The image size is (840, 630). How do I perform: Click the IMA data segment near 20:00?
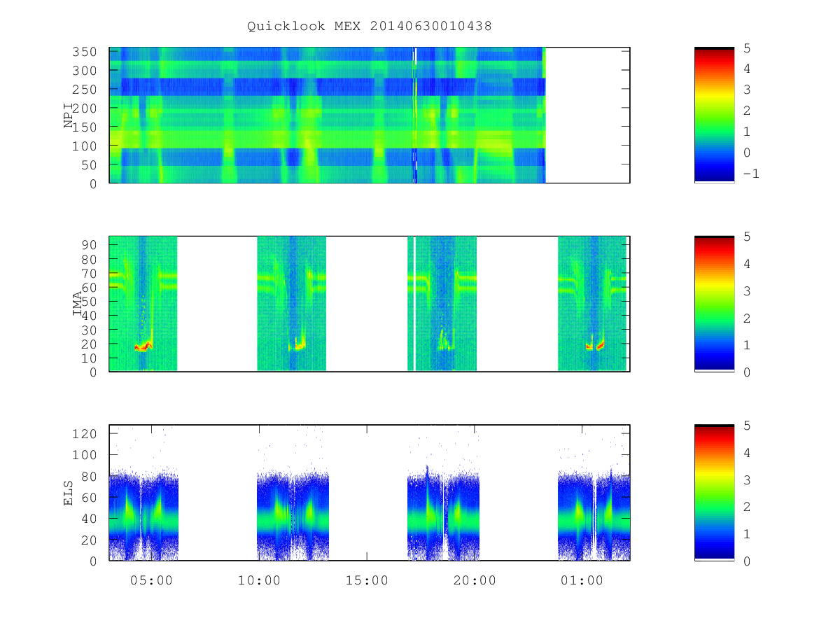(442, 304)
